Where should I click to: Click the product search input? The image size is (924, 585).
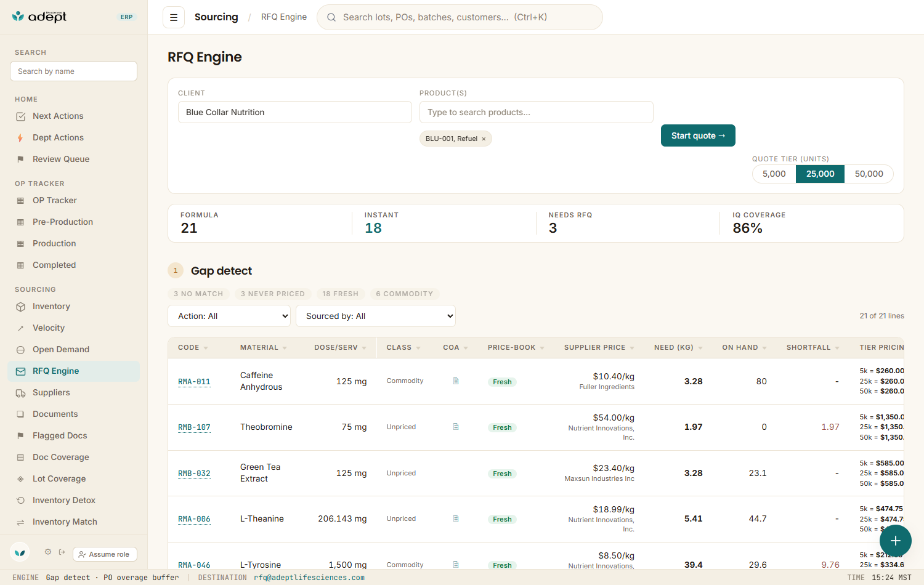(537, 112)
